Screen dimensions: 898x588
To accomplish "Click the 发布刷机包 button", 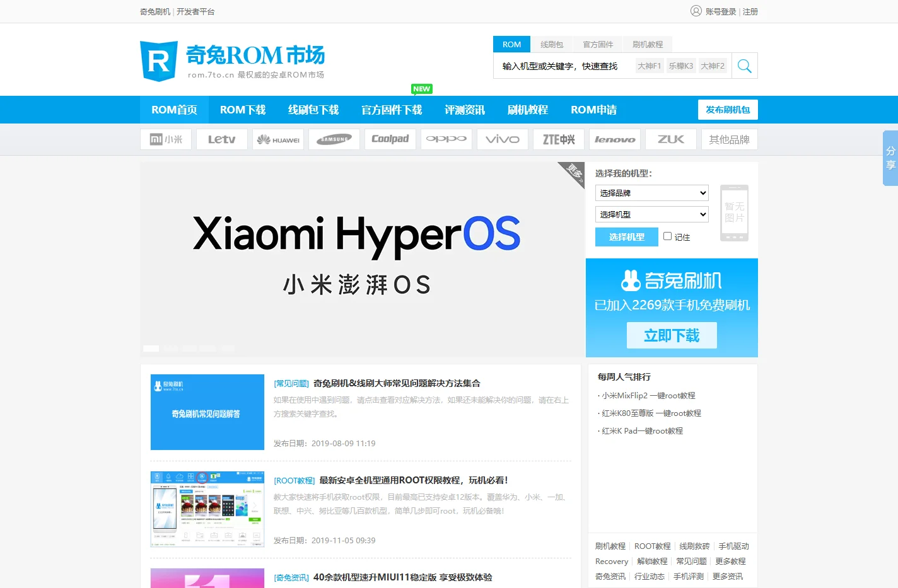I will pos(728,110).
